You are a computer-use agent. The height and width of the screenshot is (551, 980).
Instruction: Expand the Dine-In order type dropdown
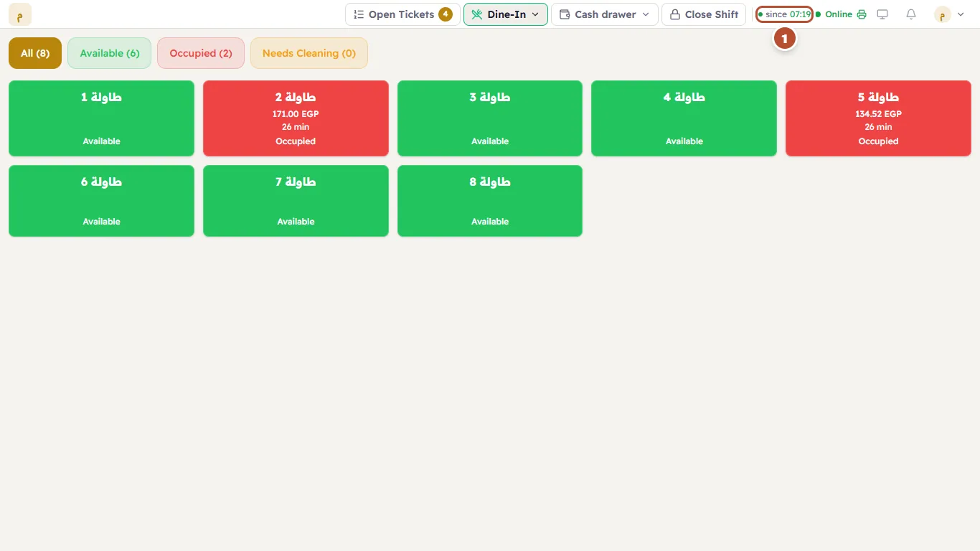pos(506,14)
